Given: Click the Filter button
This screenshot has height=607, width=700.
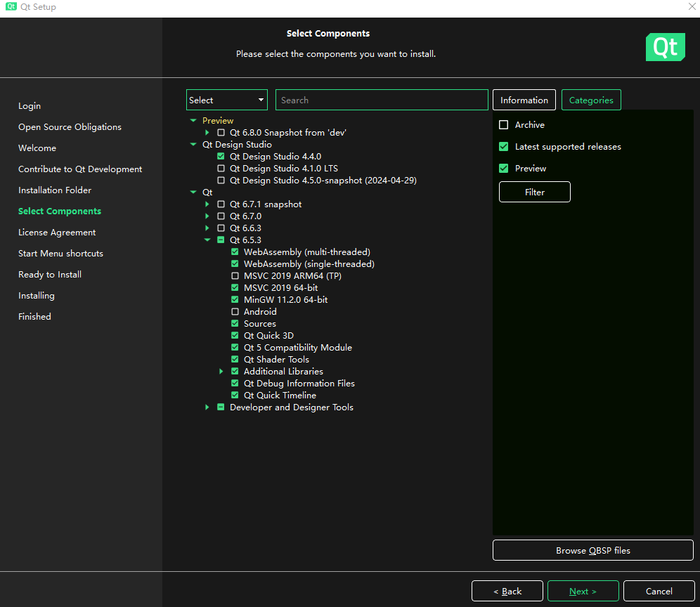Looking at the screenshot, I should 534,192.
